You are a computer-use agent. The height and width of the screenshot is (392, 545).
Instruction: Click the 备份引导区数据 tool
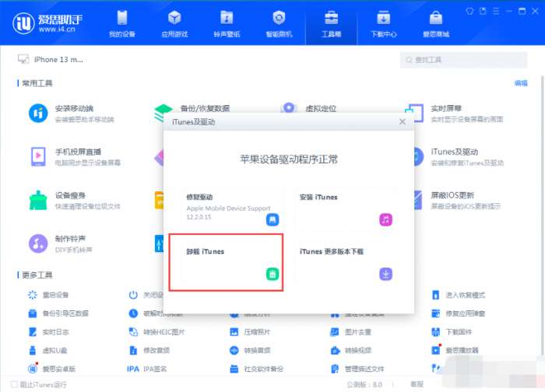[58, 313]
